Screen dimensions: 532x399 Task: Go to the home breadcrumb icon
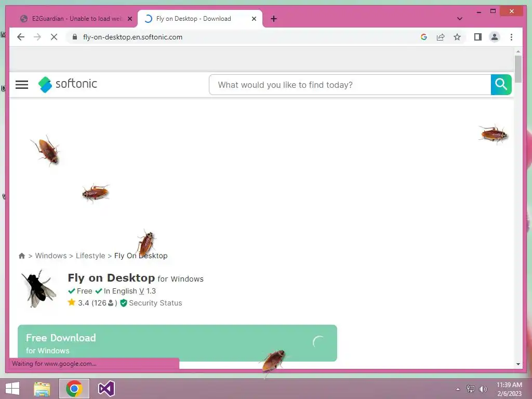(22, 256)
